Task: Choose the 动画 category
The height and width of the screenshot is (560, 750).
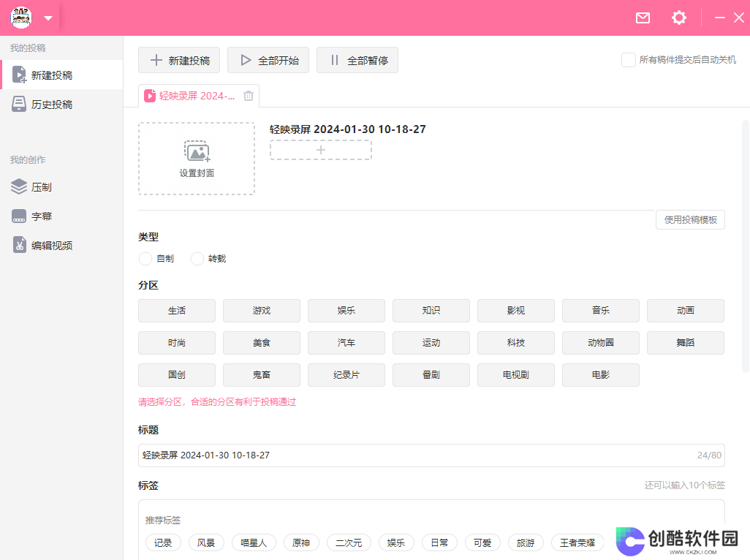Action: pos(686,311)
